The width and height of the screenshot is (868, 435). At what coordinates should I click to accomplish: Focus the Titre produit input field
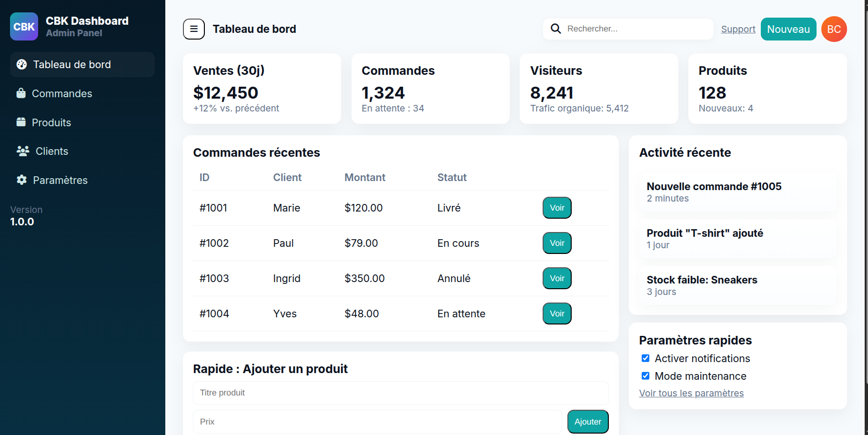tap(400, 393)
